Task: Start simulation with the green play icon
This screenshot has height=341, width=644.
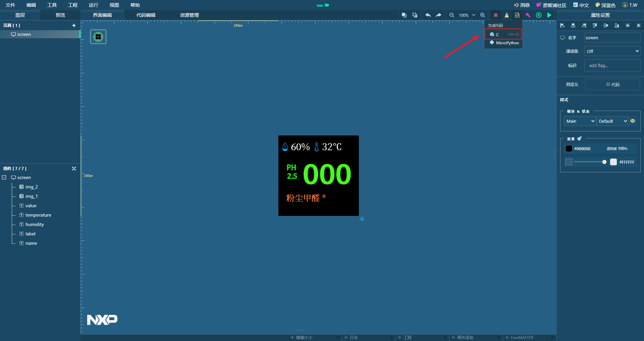Action: tap(549, 15)
